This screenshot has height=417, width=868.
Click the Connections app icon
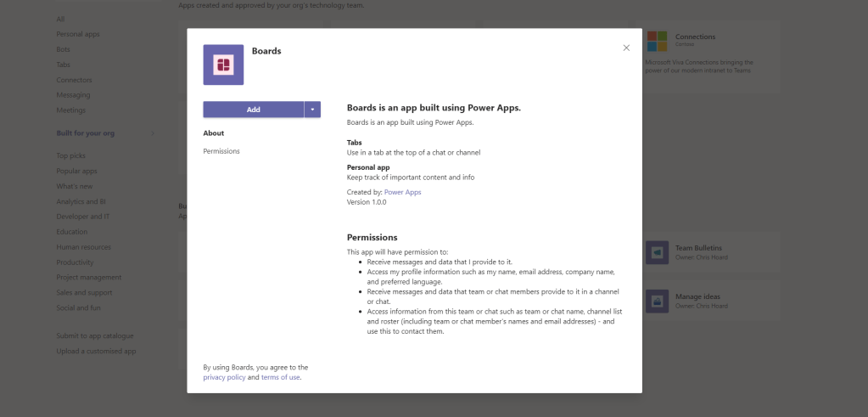click(x=657, y=41)
